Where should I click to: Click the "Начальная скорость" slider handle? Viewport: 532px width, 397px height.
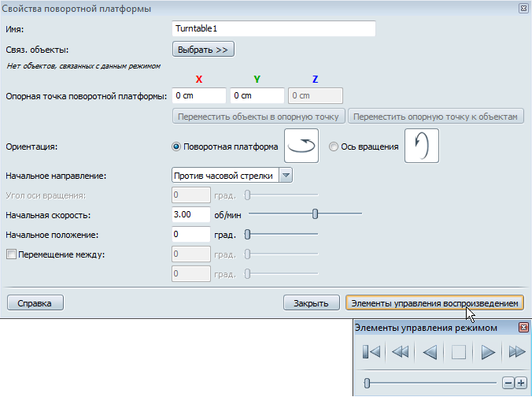(x=316, y=214)
